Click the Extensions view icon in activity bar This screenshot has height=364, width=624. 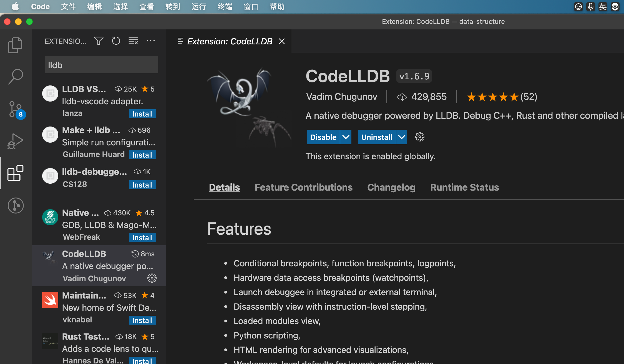click(x=15, y=173)
